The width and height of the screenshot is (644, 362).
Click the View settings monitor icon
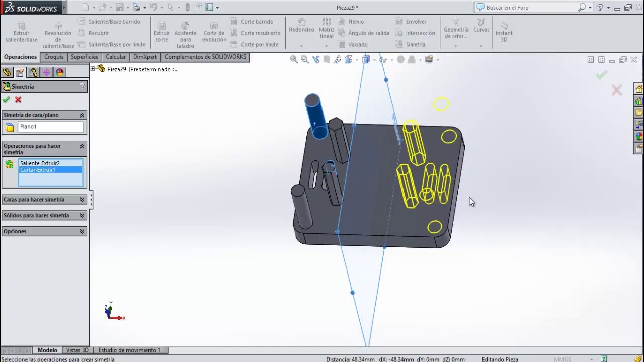(x=429, y=59)
